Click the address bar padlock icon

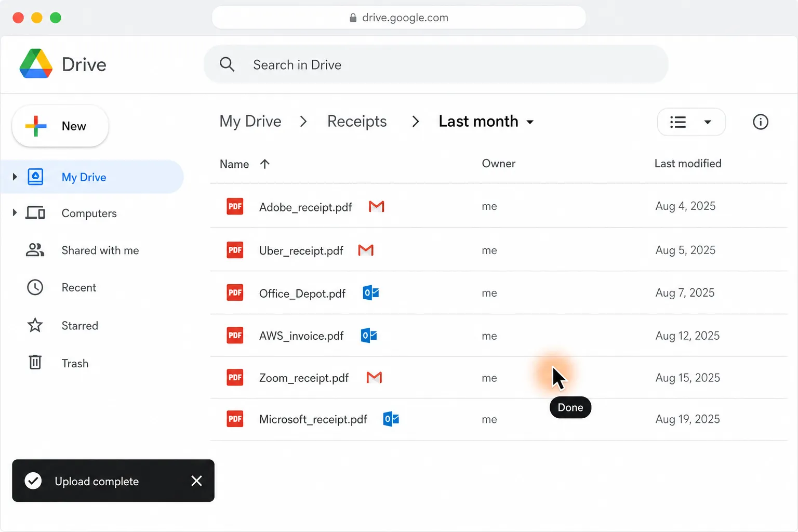click(x=353, y=18)
